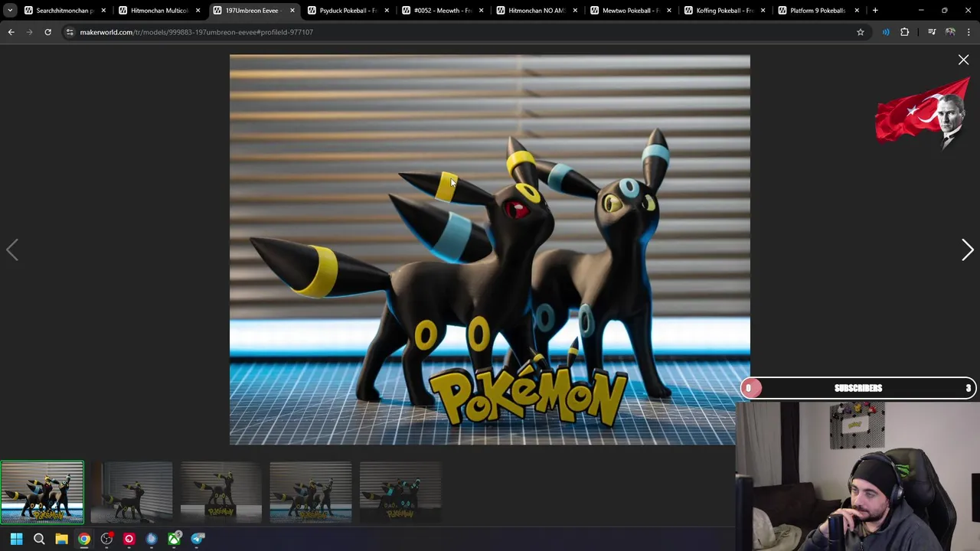Reload the MakerWorld page
Image resolution: width=980 pixels, height=551 pixels.
pos(47,32)
